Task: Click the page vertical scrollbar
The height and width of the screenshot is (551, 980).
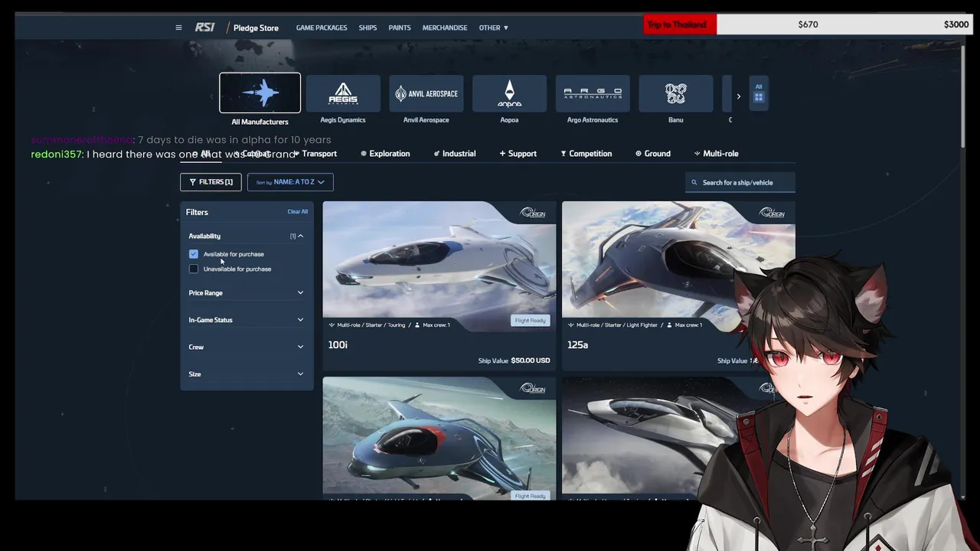Action: 962,96
